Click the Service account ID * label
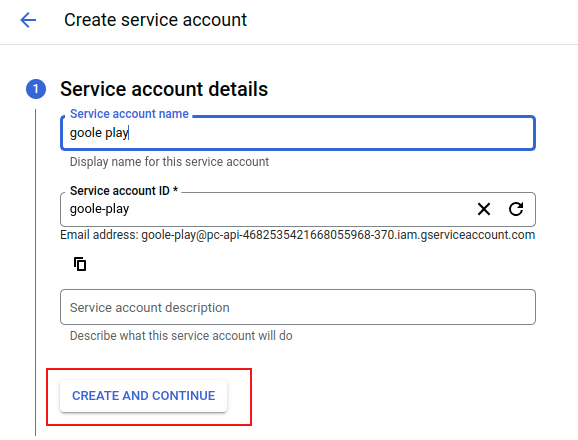 (124, 191)
